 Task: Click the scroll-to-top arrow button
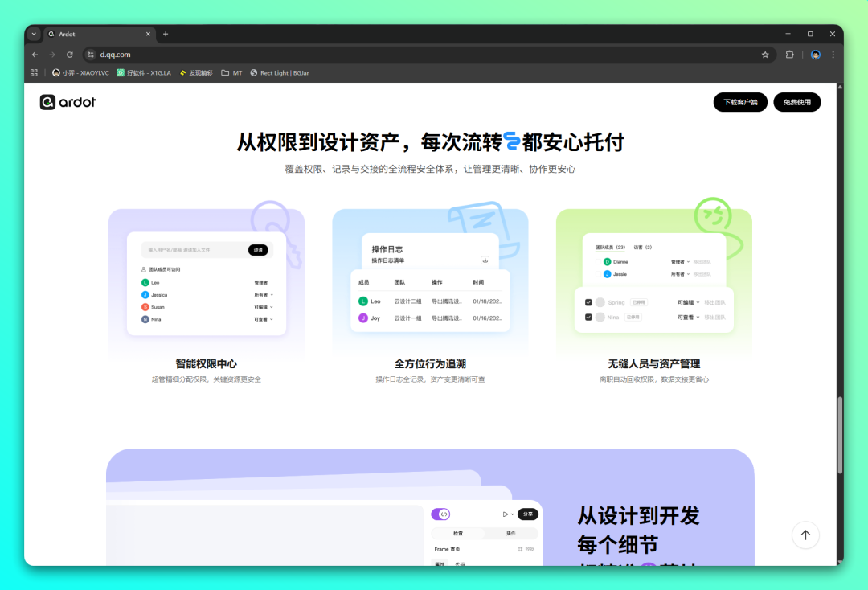[x=805, y=535]
